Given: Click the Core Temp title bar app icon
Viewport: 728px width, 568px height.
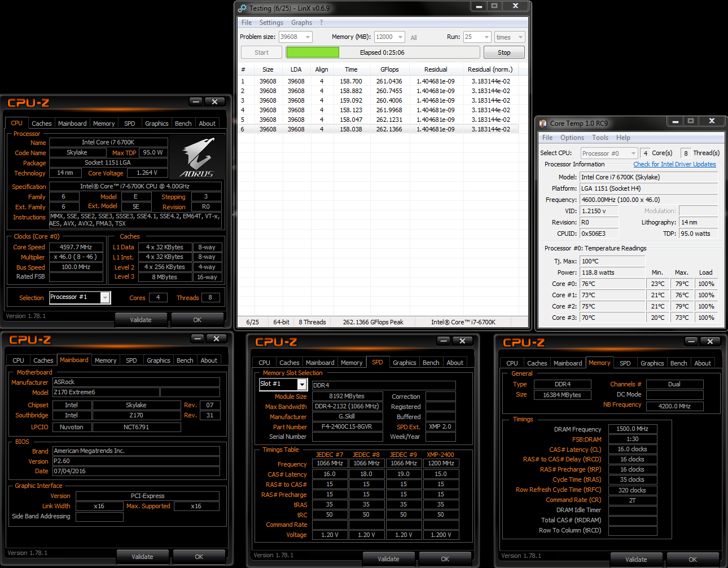Looking at the screenshot, I should coord(543,123).
